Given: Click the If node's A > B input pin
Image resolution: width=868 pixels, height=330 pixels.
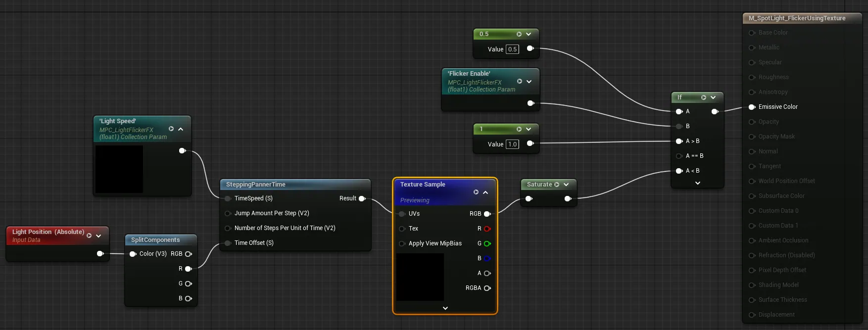Looking at the screenshot, I should (679, 141).
